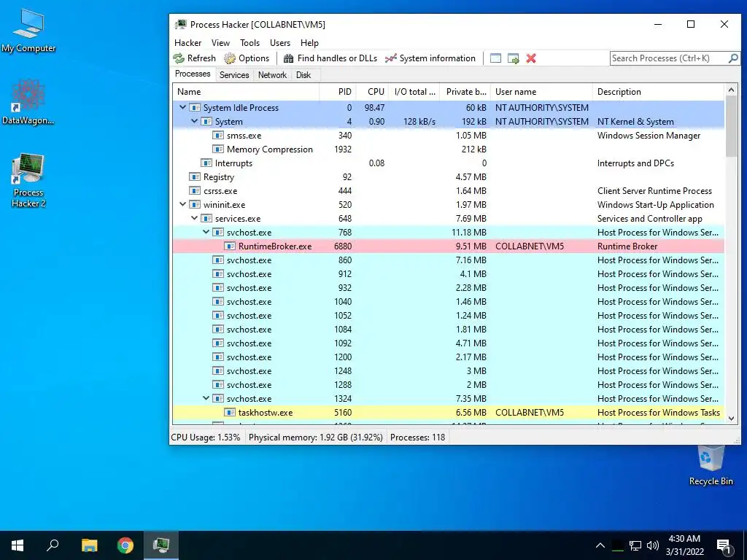747x560 pixels.
Task: Click the Physical memory status entry
Action: 315,437
